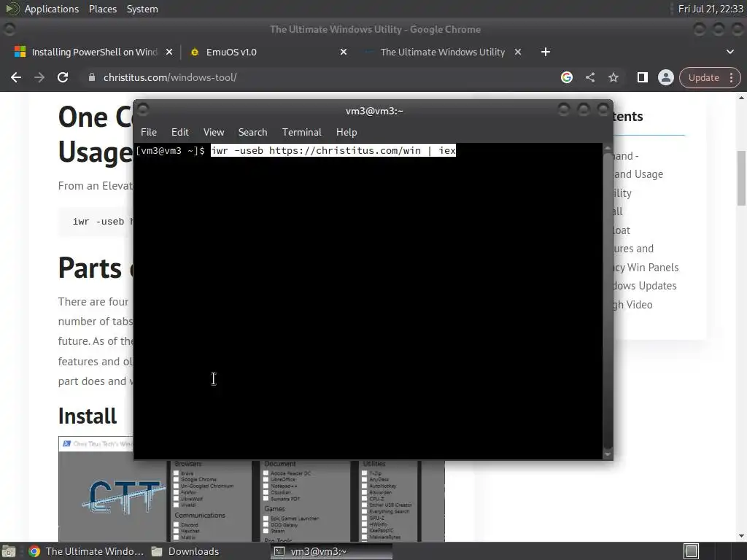Click terminal window menu icon in title bar

point(143,110)
